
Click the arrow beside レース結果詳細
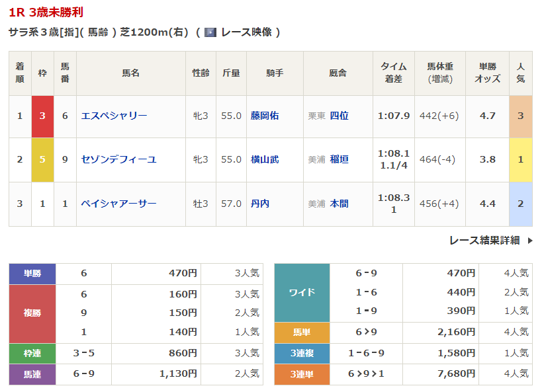(x=530, y=241)
